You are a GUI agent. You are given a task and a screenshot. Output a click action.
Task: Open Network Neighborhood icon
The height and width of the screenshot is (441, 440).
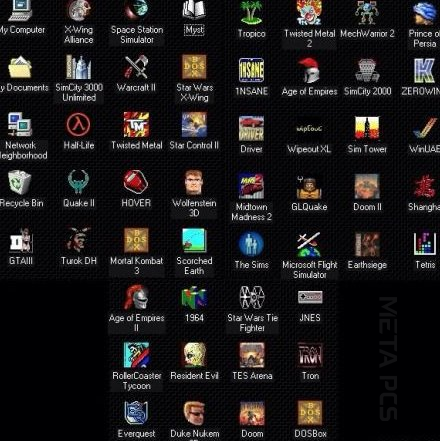20,125
